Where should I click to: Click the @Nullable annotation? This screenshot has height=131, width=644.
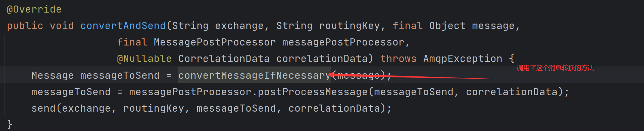(x=144, y=59)
